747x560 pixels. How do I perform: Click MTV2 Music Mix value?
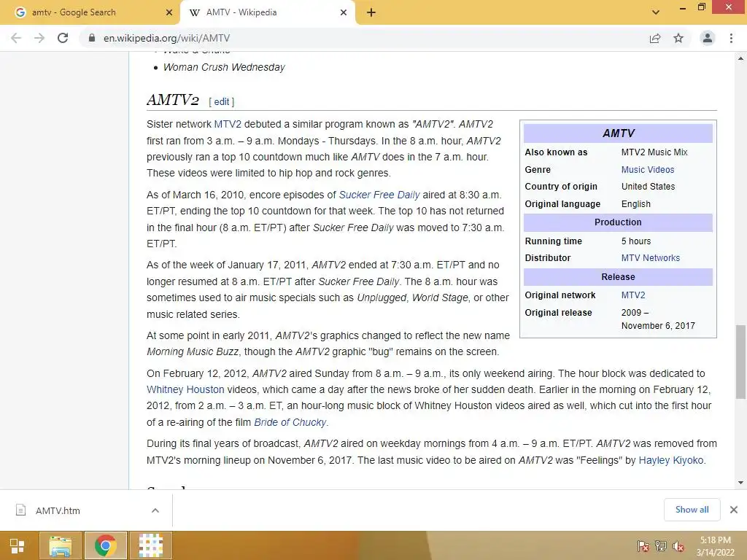click(654, 152)
